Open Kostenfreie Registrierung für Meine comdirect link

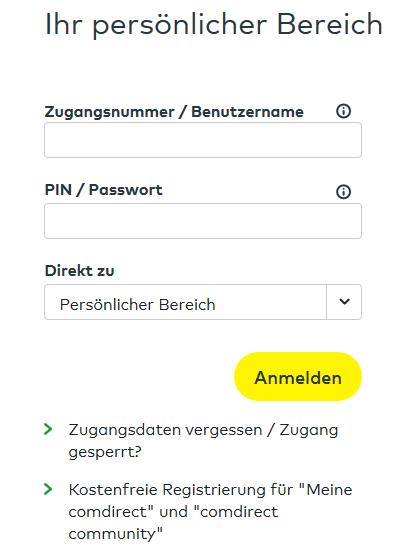click(210, 511)
